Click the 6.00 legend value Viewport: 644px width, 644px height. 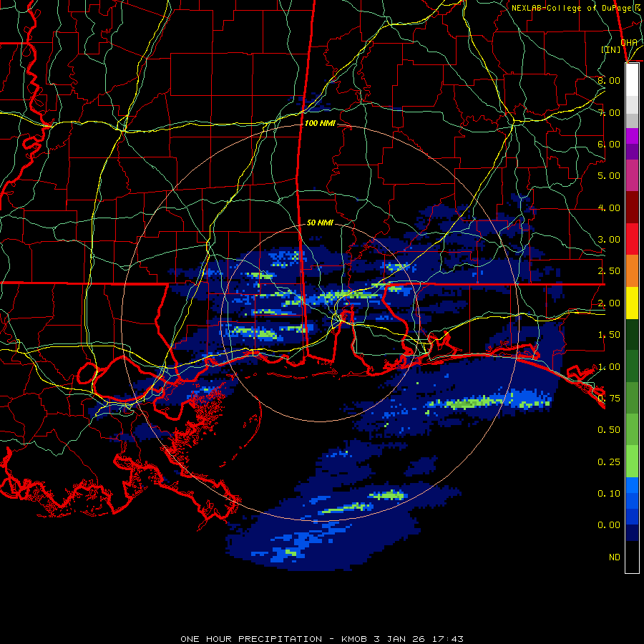click(609, 144)
